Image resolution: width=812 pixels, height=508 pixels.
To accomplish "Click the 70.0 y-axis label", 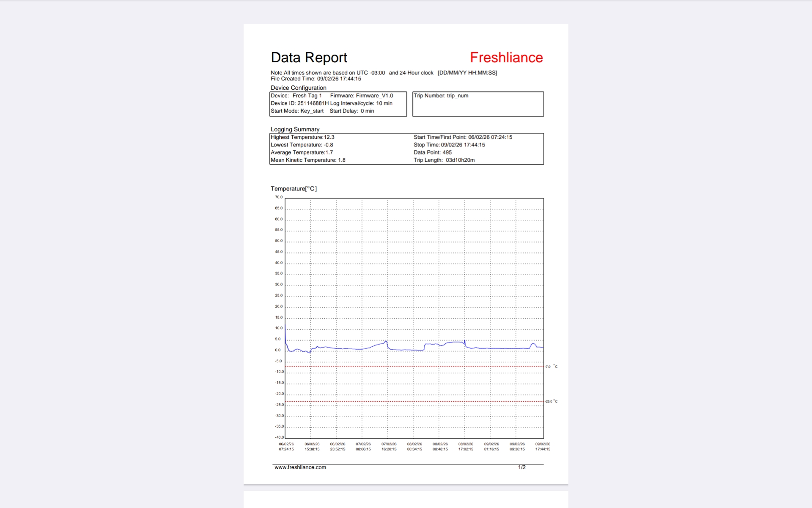I will [279, 197].
